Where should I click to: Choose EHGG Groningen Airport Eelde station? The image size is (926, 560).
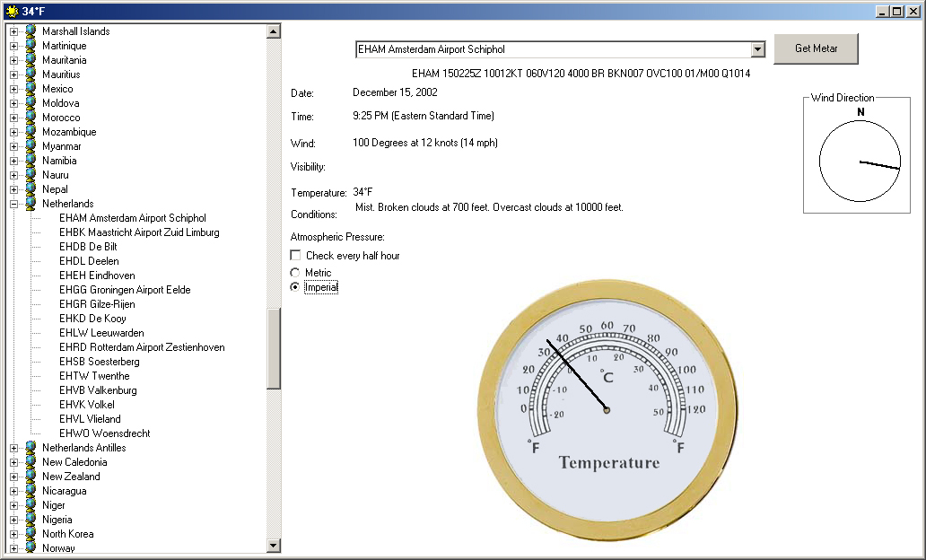pos(125,290)
